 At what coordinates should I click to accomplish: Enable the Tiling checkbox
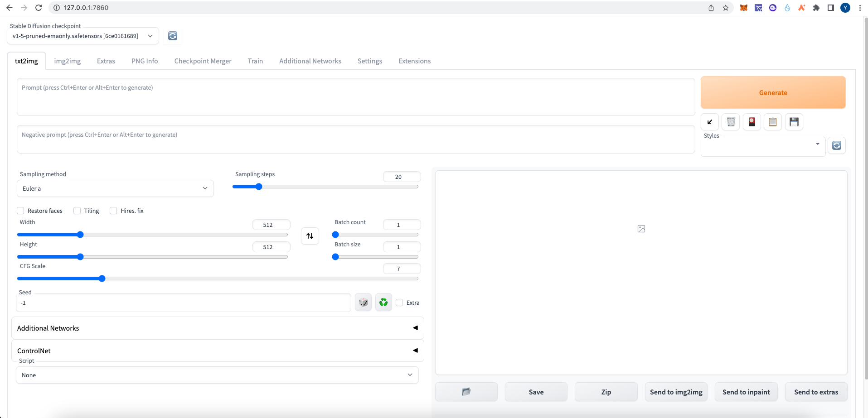77,211
